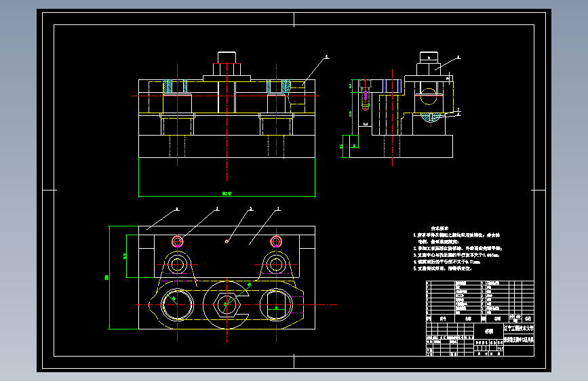Click the 辽宁工程技术大学 title block cell

click(x=519, y=329)
